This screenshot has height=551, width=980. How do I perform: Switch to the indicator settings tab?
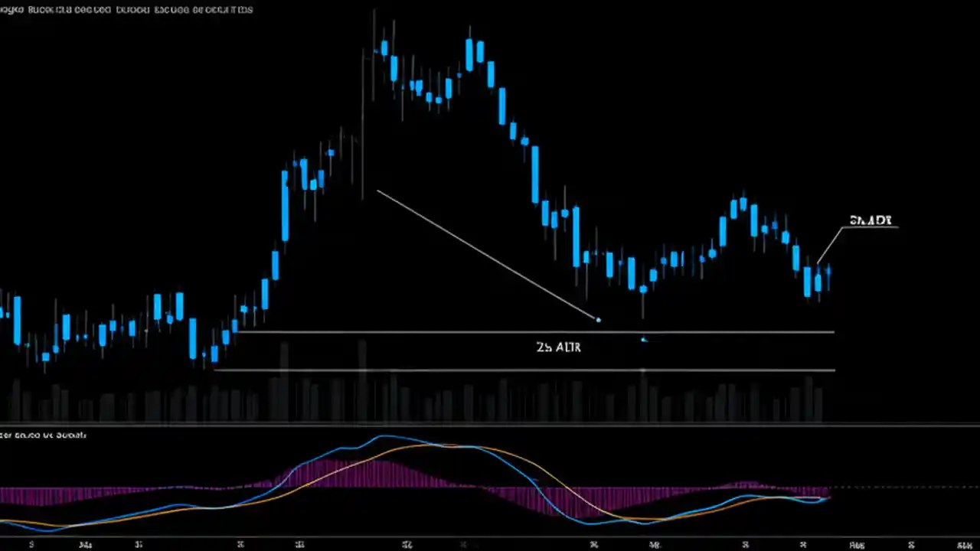click(x=44, y=435)
